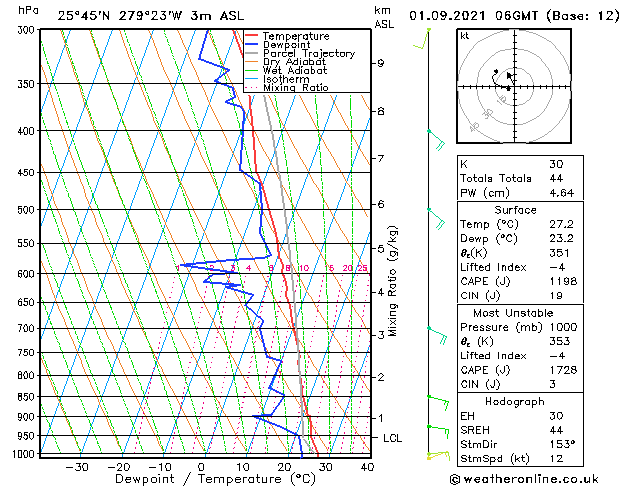Click the CAPE value 1198 in Surface
Image resolution: width=629 pixels, height=486 pixels.
coord(563,281)
